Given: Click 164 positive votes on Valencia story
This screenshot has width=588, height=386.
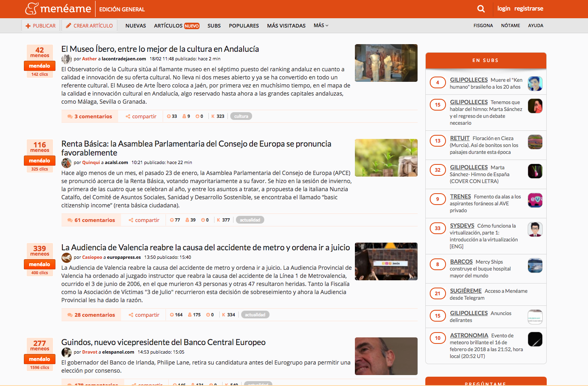Looking at the screenshot, I should tap(176, 315).
